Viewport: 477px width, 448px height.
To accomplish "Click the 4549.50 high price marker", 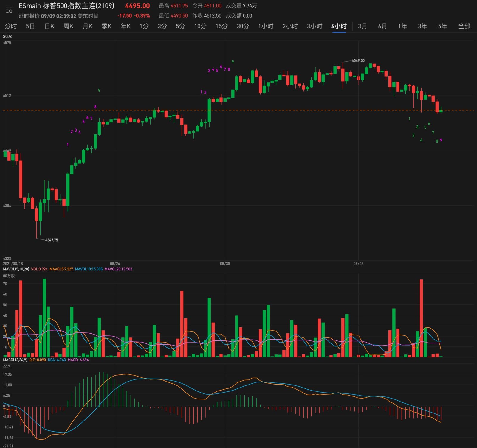I will click(358, 60).
